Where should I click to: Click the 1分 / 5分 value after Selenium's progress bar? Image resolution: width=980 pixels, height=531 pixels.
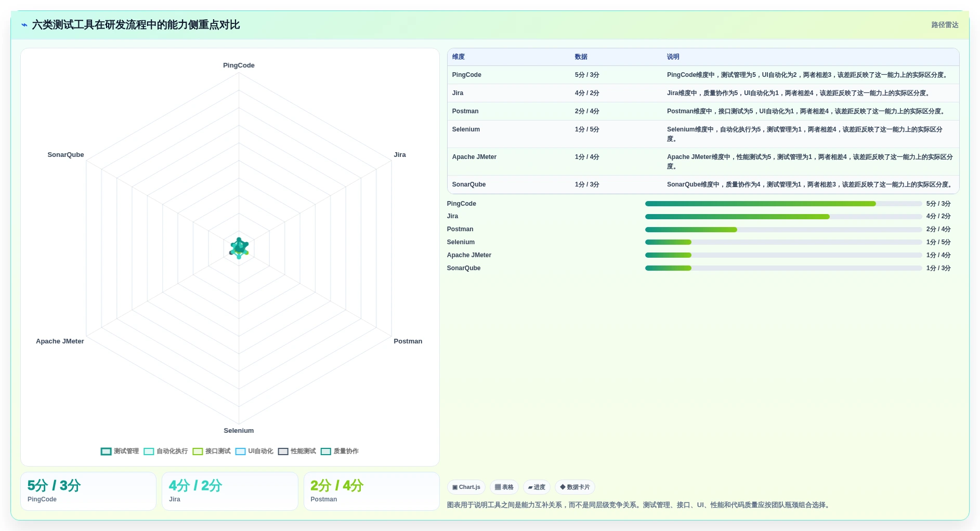tap(938, 242)
